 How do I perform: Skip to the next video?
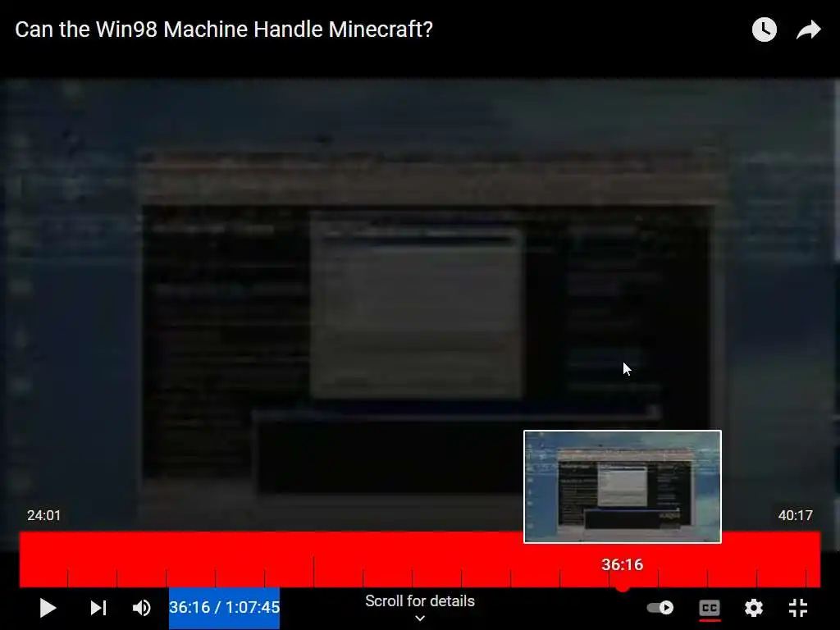click(98, 608)
